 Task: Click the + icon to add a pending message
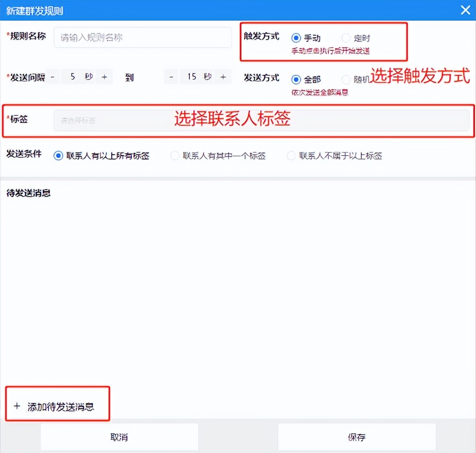pos(17,406)
